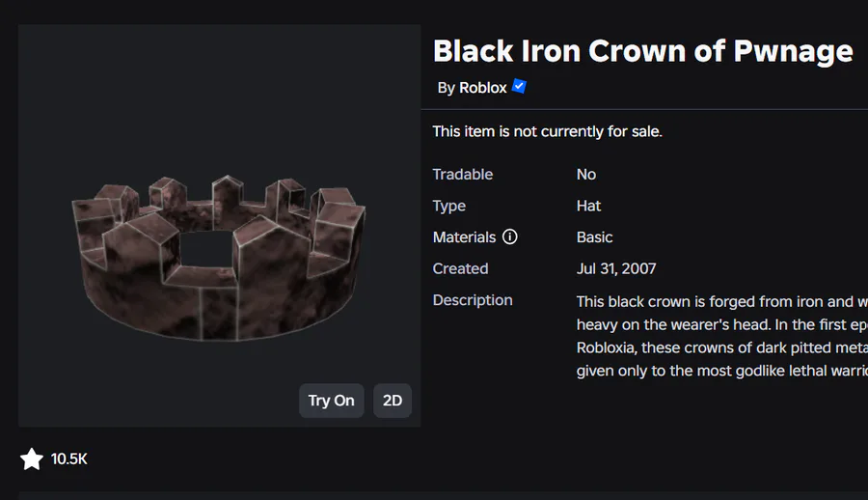Click the Type field label
Viewport: 868px width, 500px height.
click(449, 206)
